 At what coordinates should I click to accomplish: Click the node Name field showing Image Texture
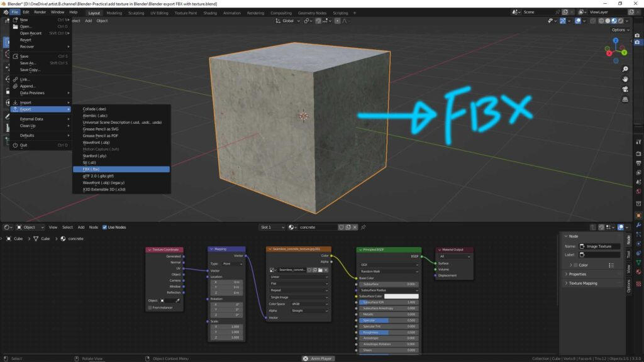pyautogui.click(x=599, y=246)
